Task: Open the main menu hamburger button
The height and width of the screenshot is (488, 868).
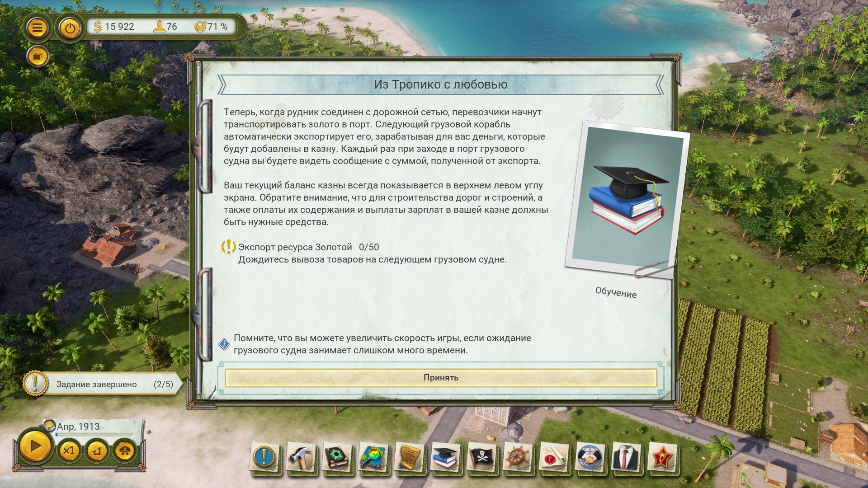Action: coord(38,28)
